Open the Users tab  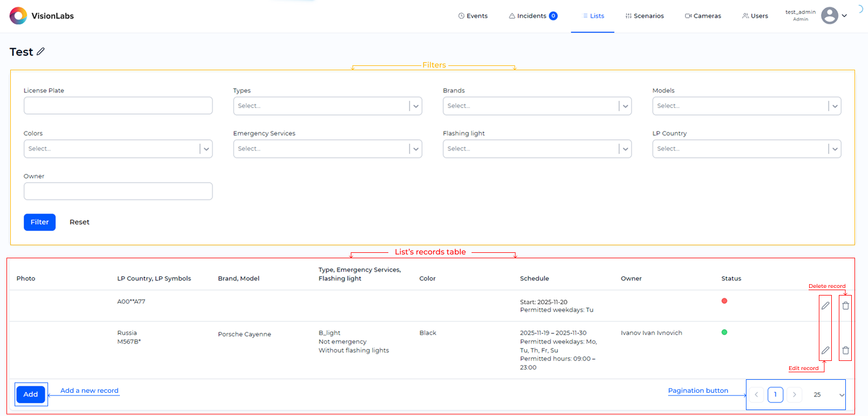click(755, 16)
